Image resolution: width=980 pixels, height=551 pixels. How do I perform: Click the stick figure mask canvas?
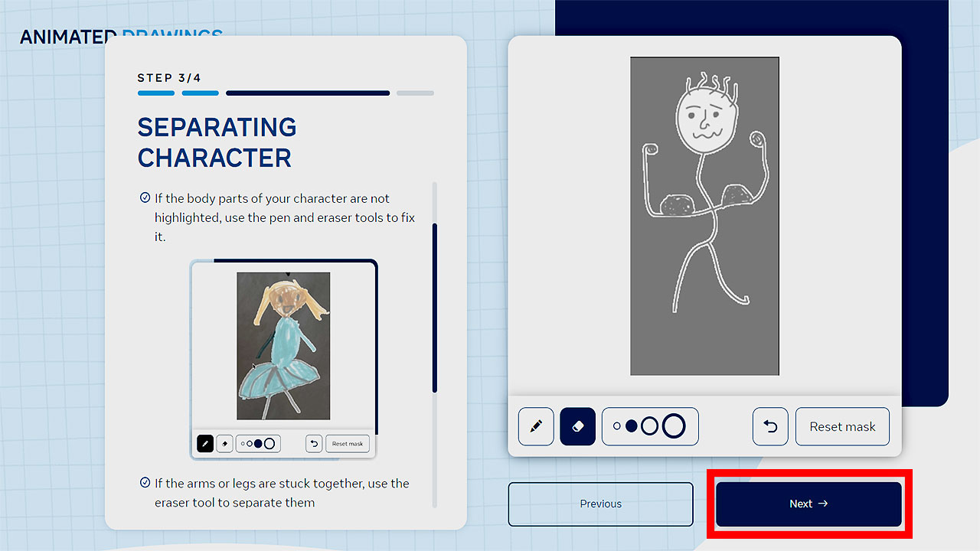[x=704, y=216]
